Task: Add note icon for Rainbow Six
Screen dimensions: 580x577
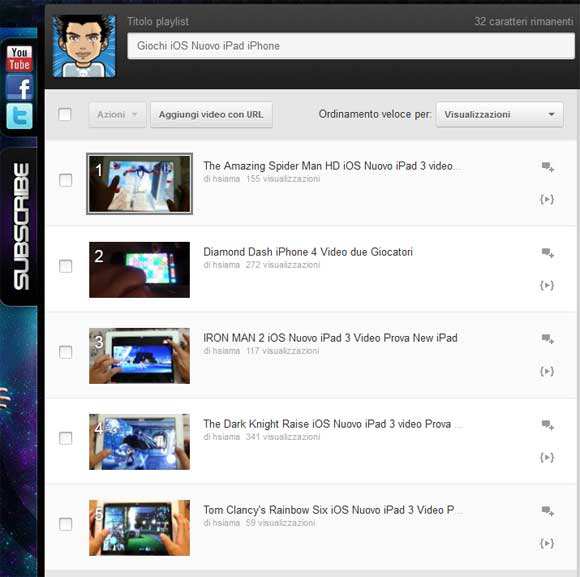Action: tap(547, 511)
